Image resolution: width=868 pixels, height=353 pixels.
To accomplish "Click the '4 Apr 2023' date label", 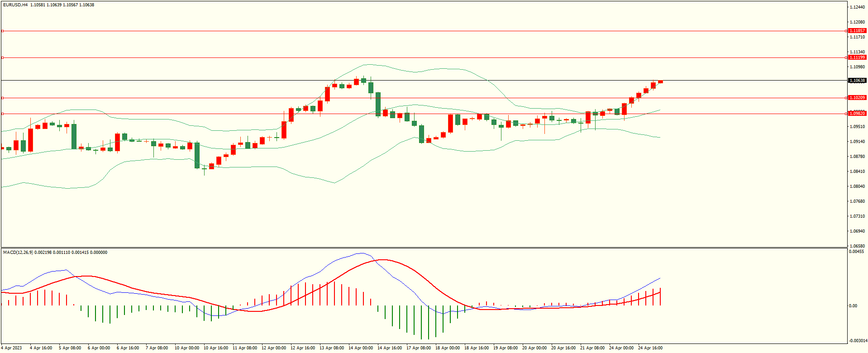I will pos(11,348).
